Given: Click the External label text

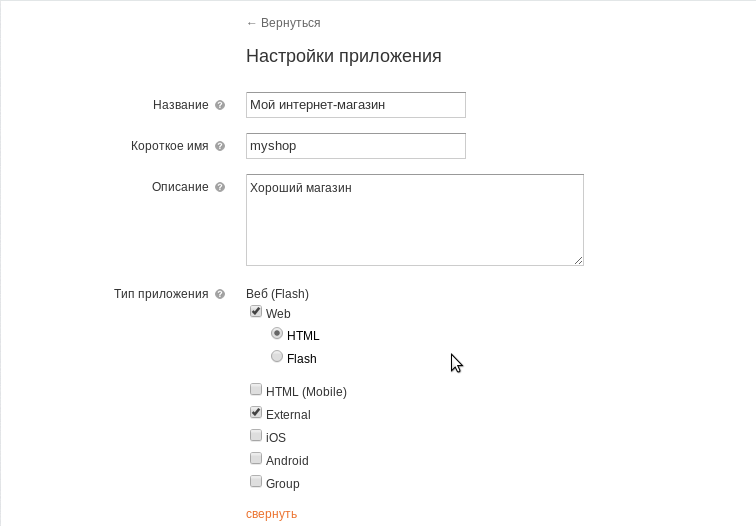Looking at the screenshot, I should [288, 415].
